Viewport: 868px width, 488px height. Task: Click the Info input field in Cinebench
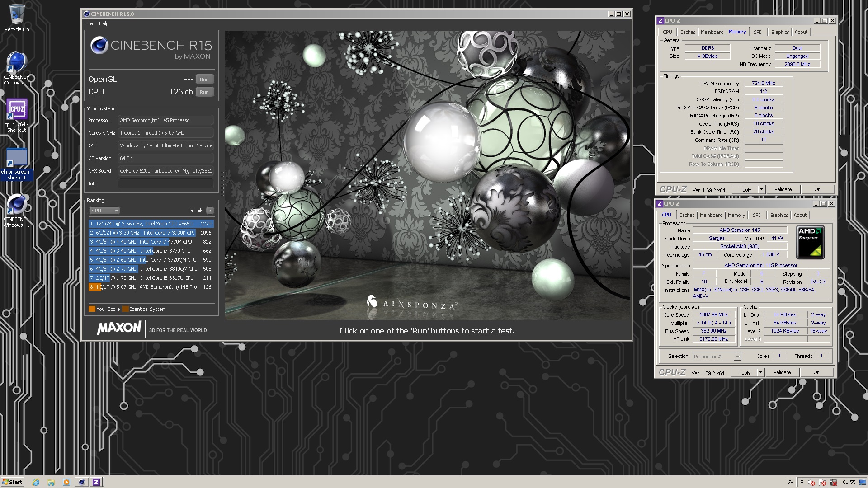point(165,183)
